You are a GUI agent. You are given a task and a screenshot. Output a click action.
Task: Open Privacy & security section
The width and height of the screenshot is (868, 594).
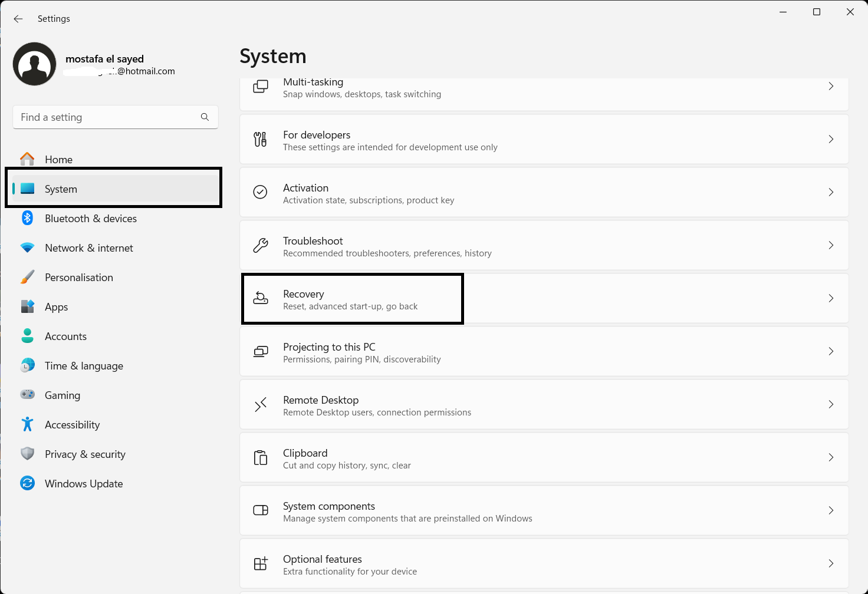85,454
